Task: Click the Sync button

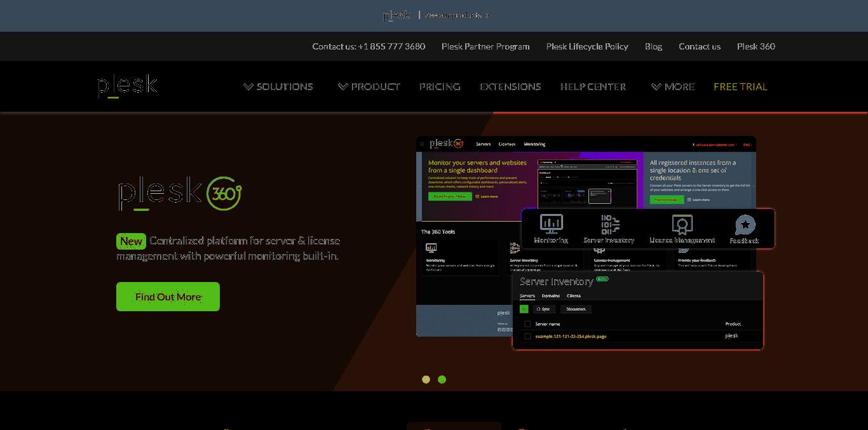Action: (x=545, y=309)
